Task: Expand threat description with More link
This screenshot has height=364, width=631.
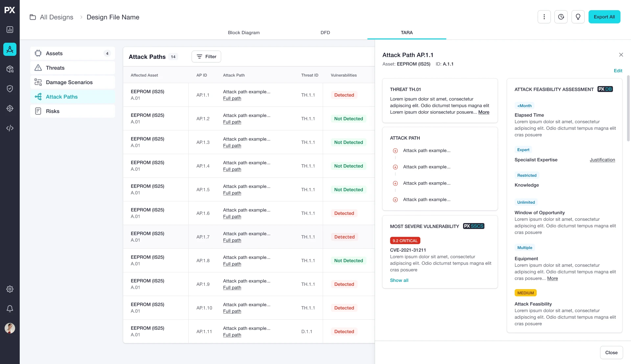Action: 484,112
